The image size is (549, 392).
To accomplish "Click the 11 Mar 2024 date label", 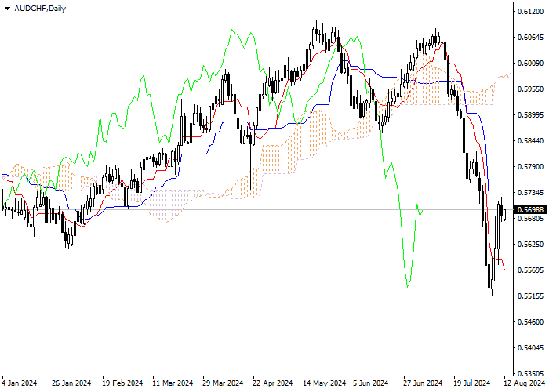I will pos(173,383).
